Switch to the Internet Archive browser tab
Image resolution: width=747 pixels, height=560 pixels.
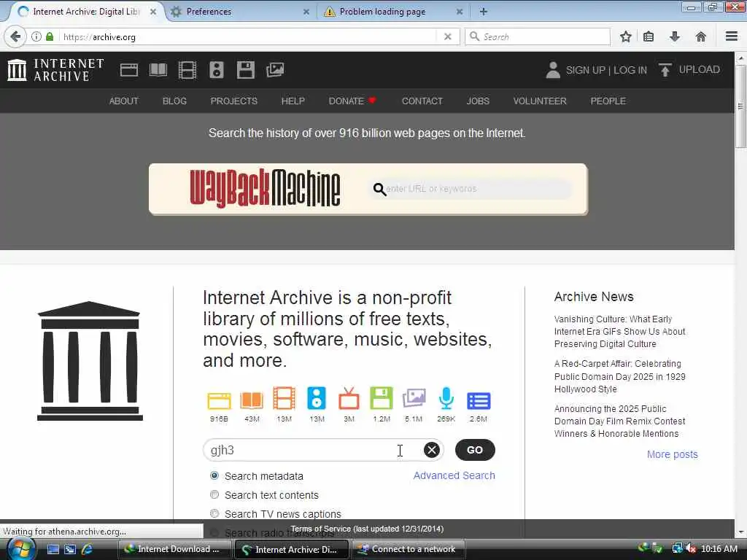(86, 12)
